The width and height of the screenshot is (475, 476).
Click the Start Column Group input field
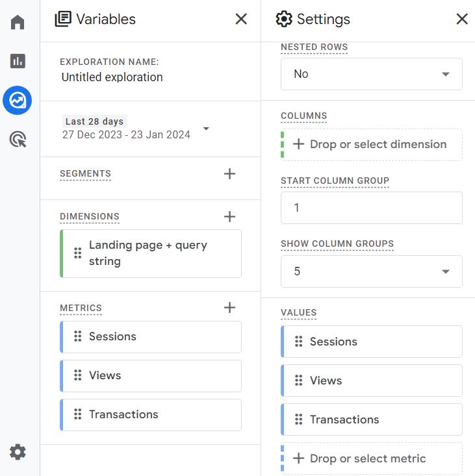tap(371, 208)
